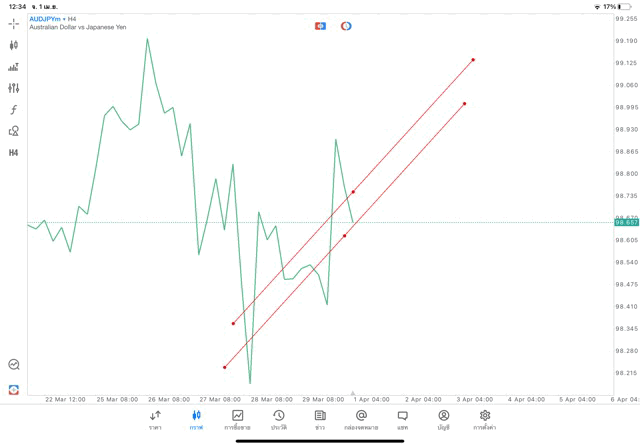The height and width of the screenshot is (447, 640).
Task: Switch to the การซื้อขาย (Trade) tab
Action: 237,420
